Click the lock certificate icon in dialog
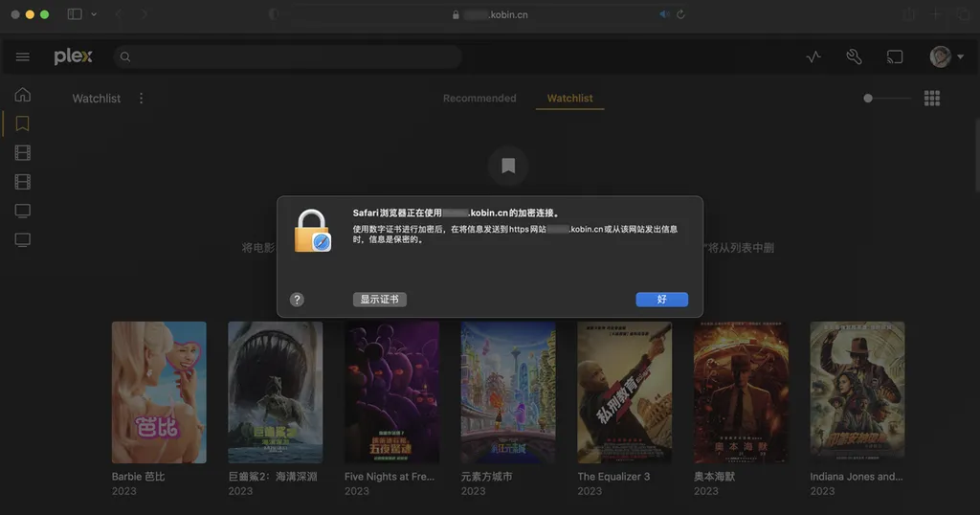This screenshot has width=980, height=515. point(313,231)
